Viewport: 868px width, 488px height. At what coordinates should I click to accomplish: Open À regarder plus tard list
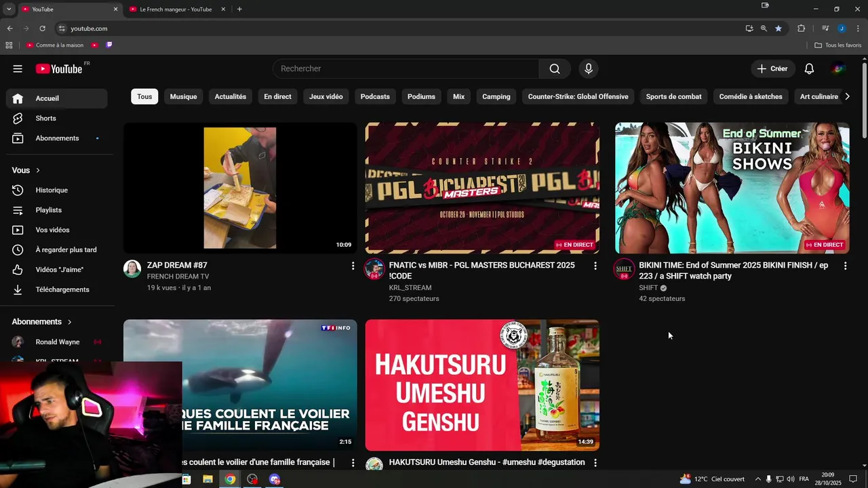coord(57,250)
